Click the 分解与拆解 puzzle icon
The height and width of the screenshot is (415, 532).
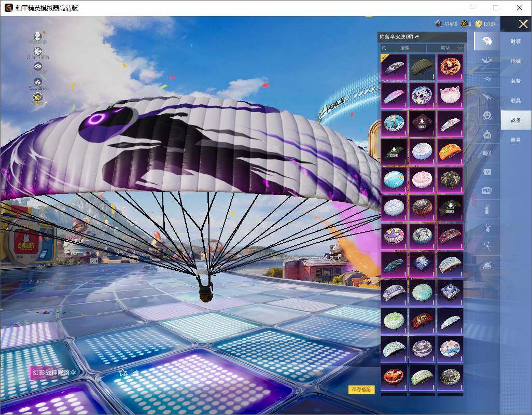(x=38, y=51)
